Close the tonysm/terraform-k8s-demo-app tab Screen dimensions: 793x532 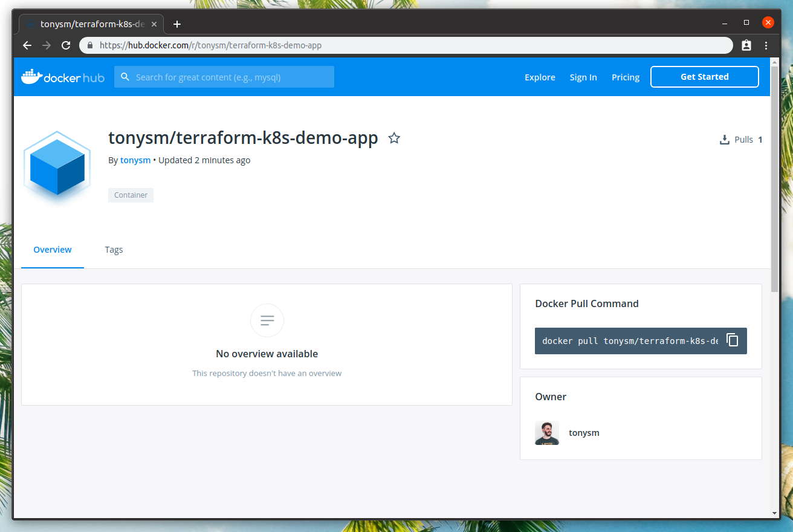click(154, 24)
